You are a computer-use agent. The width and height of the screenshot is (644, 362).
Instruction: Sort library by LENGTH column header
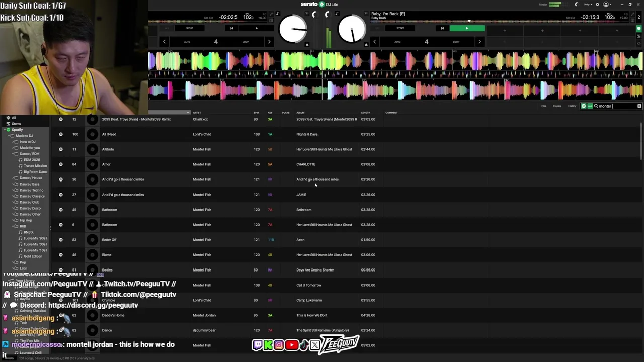pyautogui.click(x=366, y=113)
